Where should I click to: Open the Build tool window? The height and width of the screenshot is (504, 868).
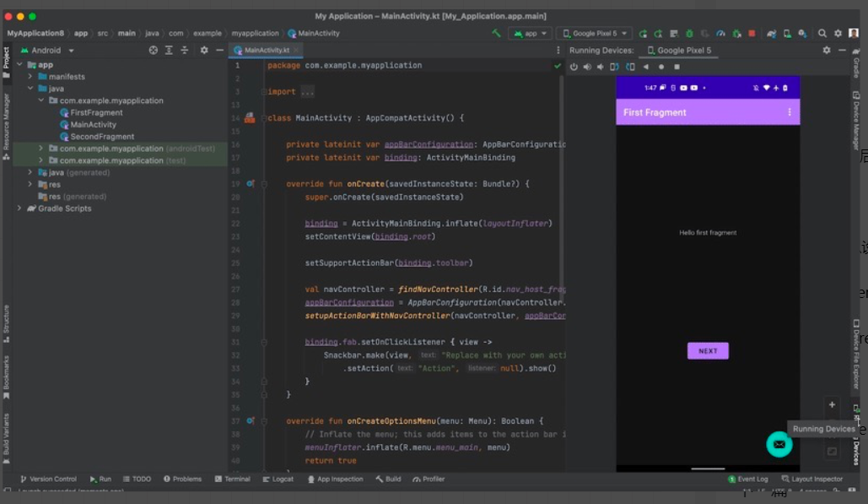click(388, 479)
